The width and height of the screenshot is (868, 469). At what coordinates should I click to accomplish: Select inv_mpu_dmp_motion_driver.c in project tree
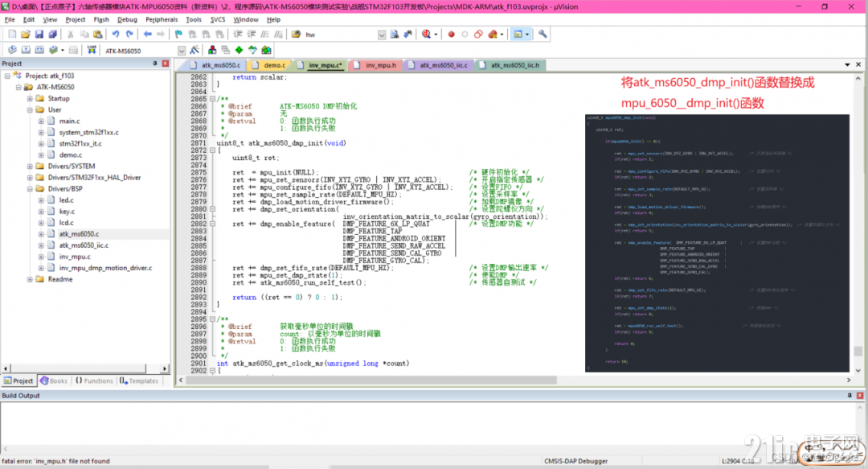click(105, 268)
